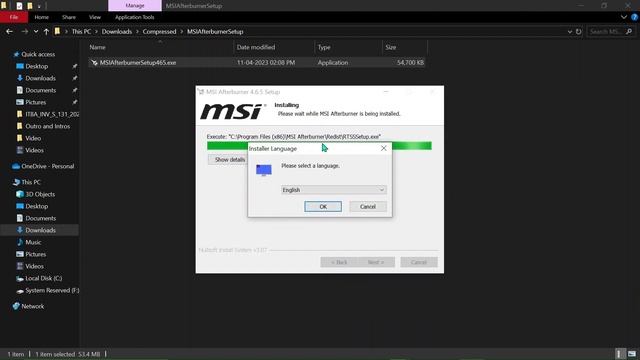Viewport: 640px width, 360px height.
Task: Open Video folder in sidebar
Action: (33, 138)
